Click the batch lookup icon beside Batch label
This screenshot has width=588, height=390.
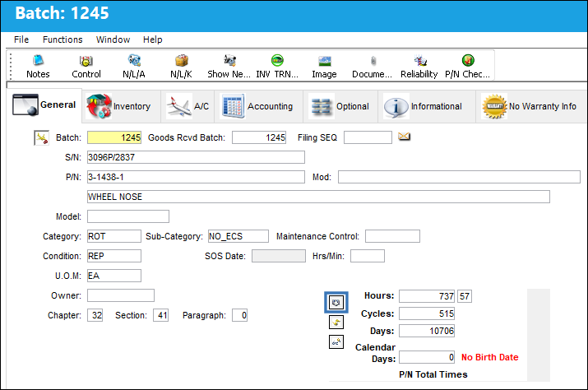click(x=42, y=137)
